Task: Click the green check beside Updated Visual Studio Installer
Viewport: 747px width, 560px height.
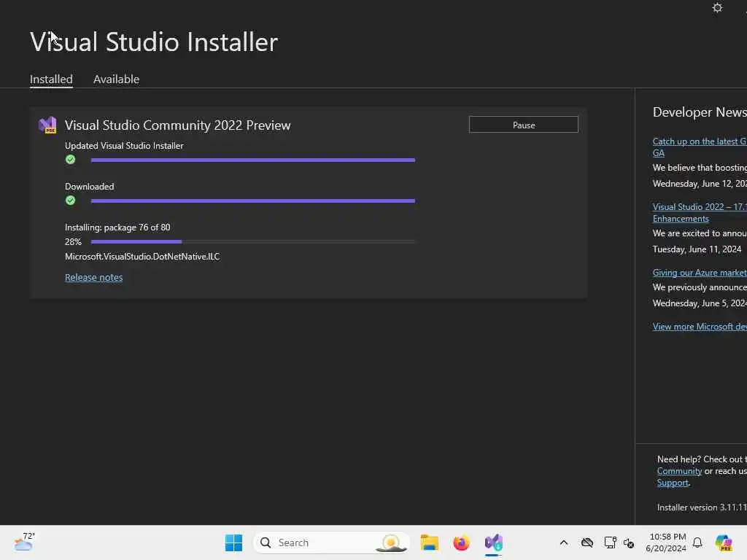Action: (x=71, y=160)
